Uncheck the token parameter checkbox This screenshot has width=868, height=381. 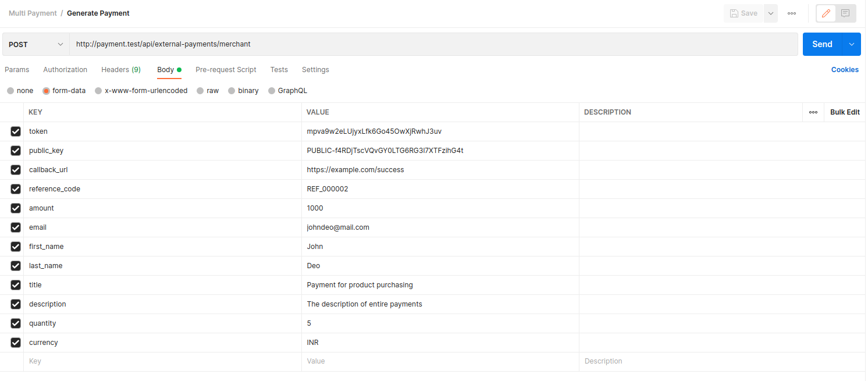tap(16, 131)
